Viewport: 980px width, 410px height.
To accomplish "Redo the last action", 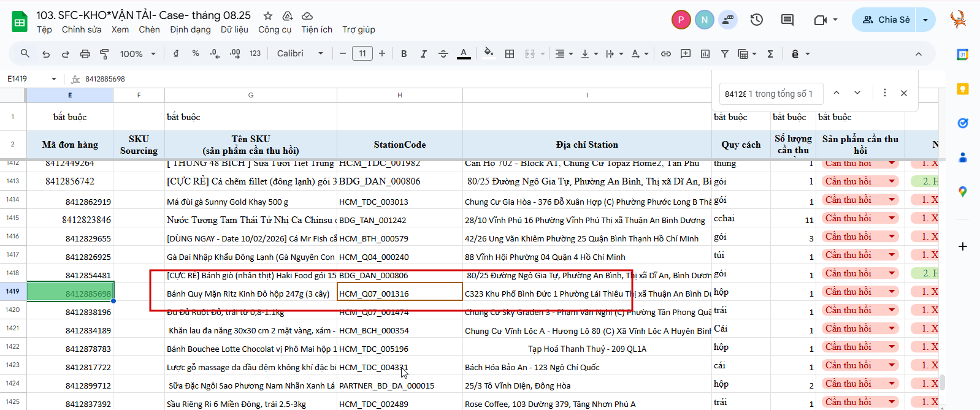I will coord(65,54).
